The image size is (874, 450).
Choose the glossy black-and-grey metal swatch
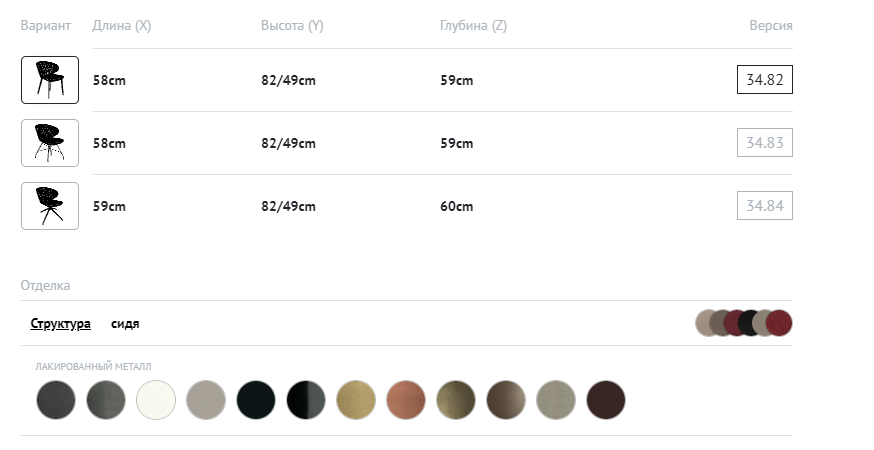(306, 400)
